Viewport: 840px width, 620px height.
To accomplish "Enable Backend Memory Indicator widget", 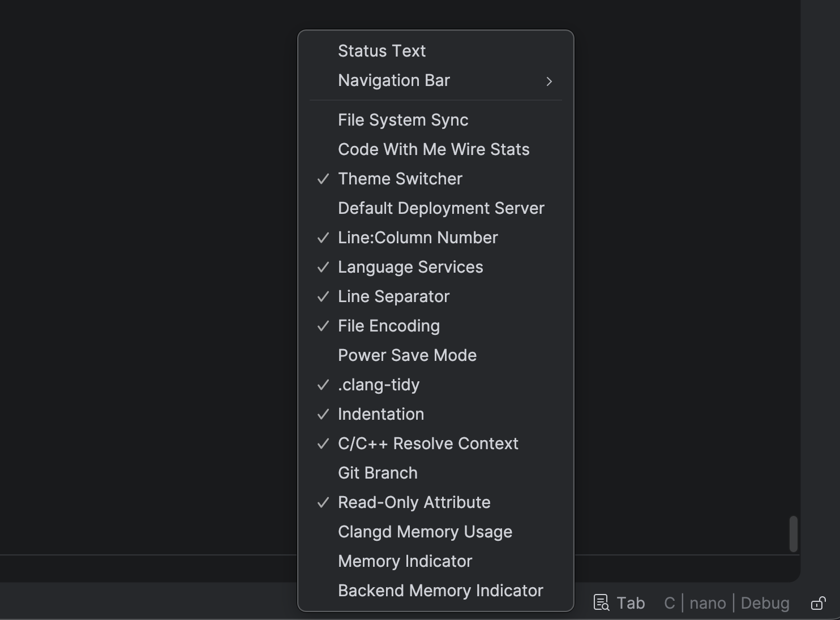I will tap(436, 591).
